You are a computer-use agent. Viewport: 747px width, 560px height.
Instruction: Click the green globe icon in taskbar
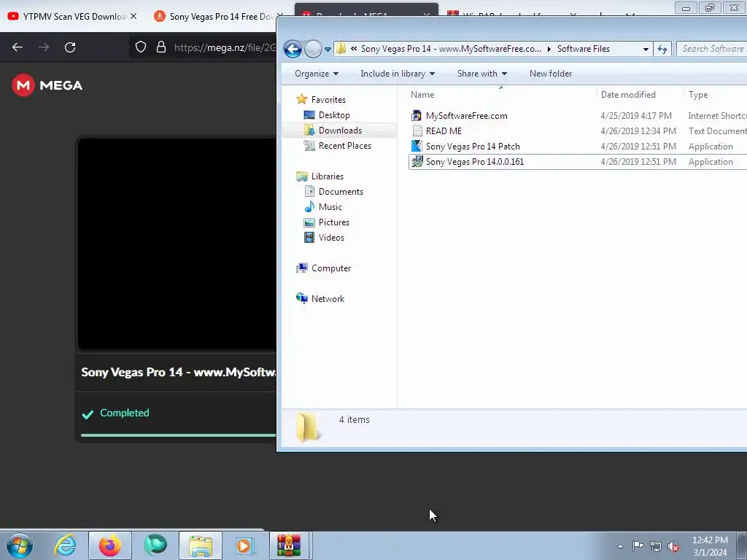tap(155, 545)
